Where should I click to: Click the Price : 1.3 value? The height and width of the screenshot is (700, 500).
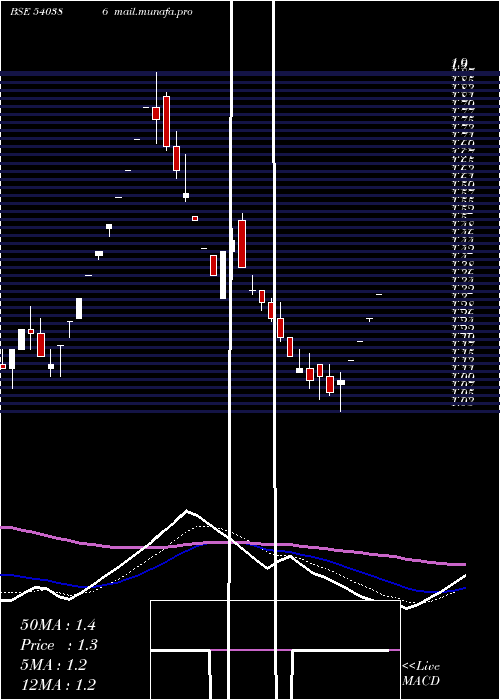[59, 645]
